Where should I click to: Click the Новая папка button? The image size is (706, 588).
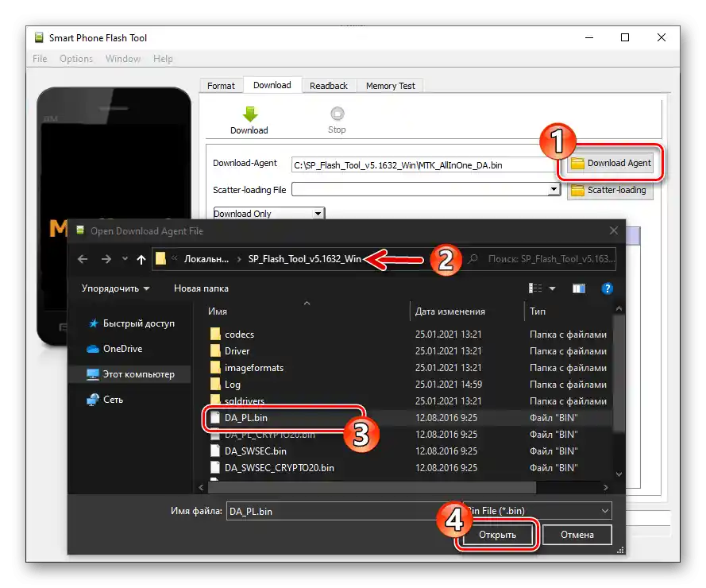(201, 288)
